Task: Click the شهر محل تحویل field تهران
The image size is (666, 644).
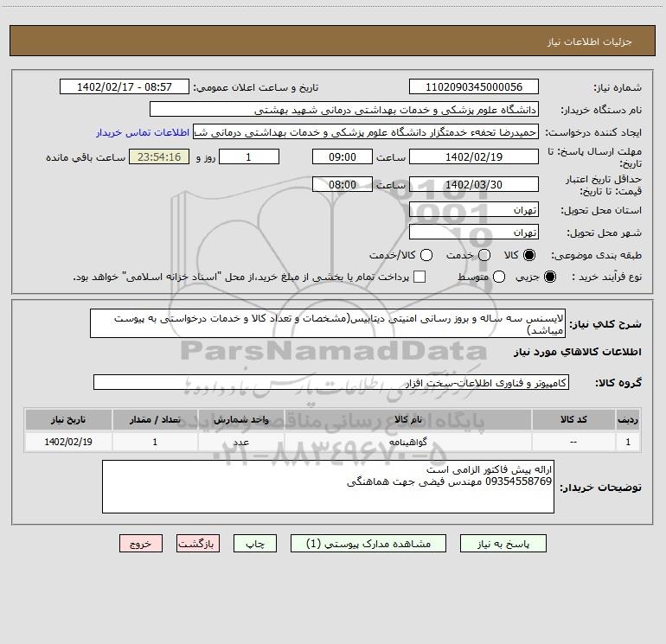Action: [474, 232]
